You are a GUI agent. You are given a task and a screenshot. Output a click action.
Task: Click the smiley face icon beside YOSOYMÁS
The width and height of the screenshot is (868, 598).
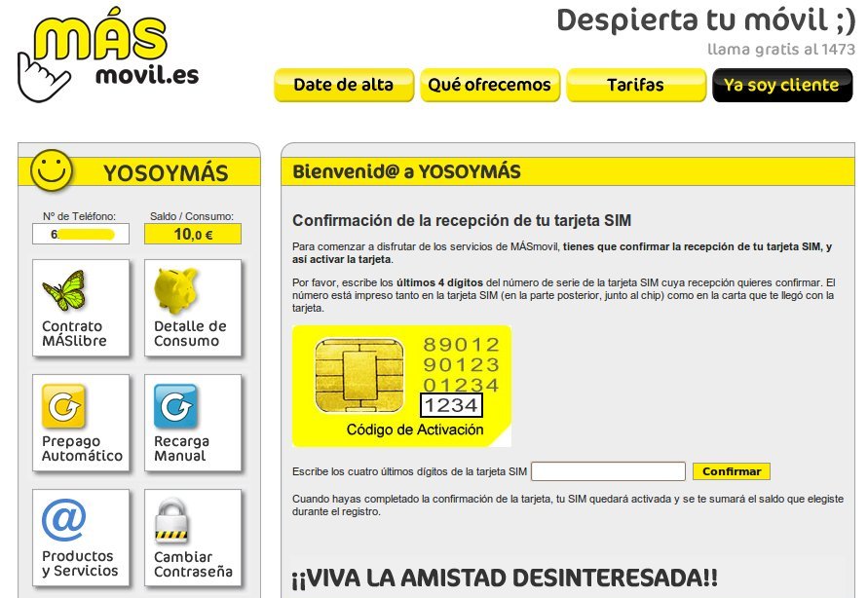52,171
